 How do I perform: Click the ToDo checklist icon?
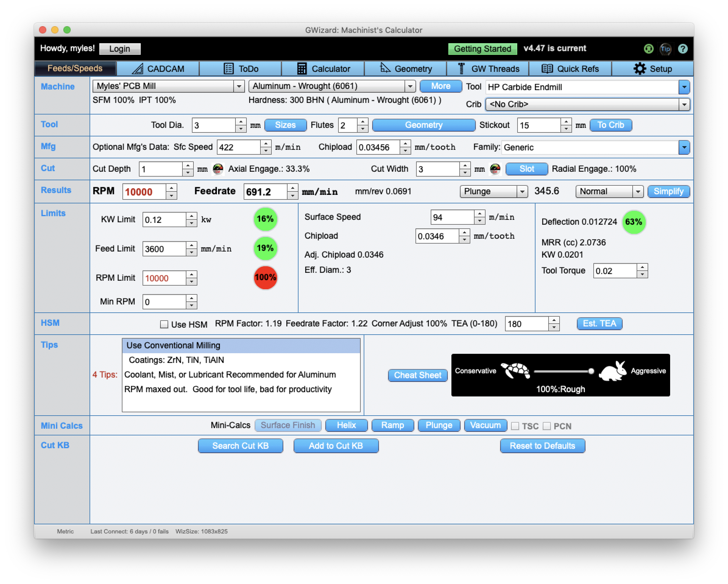coord(228,69)
